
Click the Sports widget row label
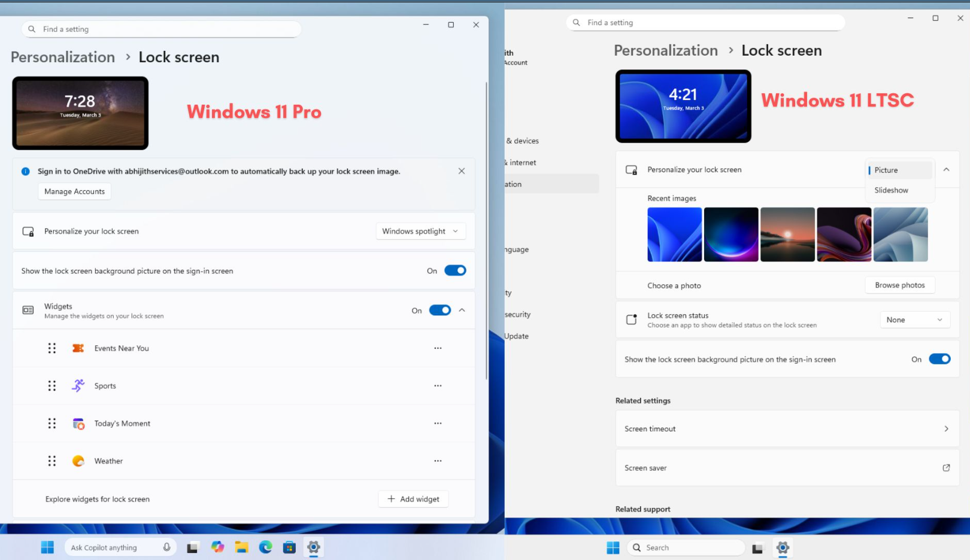pos(105,386)
